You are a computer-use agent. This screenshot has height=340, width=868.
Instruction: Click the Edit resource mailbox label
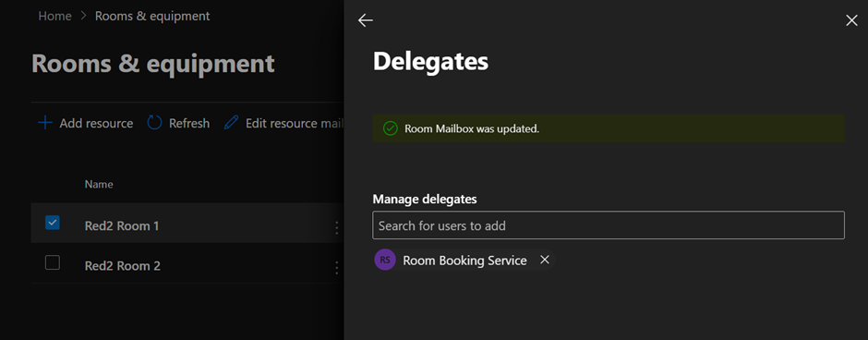click(295, 123)
